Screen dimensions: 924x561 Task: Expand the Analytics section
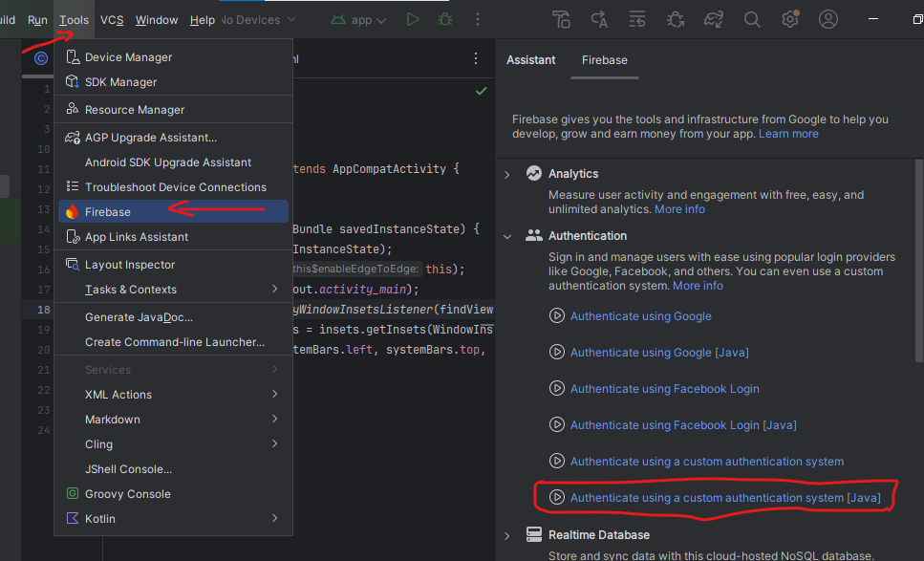click(x=506, y=173)
